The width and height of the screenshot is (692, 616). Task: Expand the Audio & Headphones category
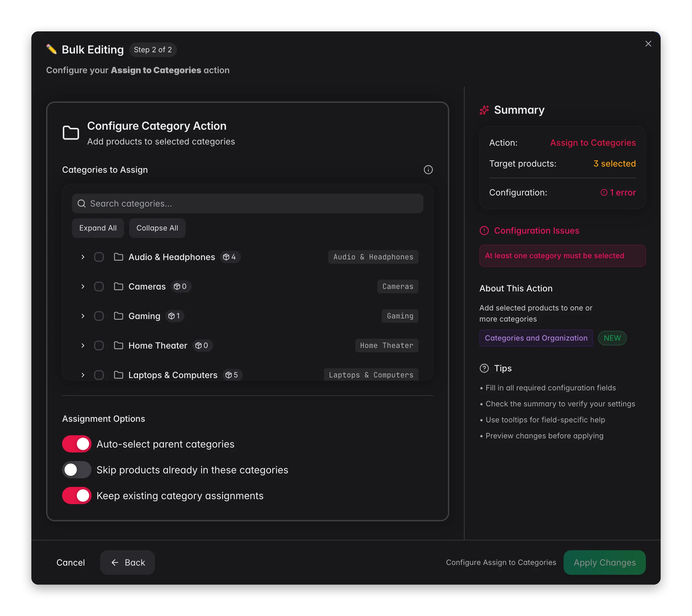click(83, 257)
